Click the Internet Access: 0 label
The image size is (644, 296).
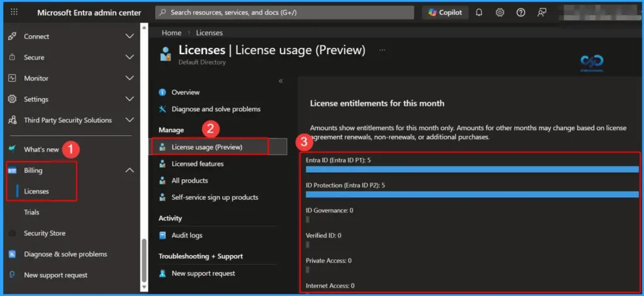330,286
